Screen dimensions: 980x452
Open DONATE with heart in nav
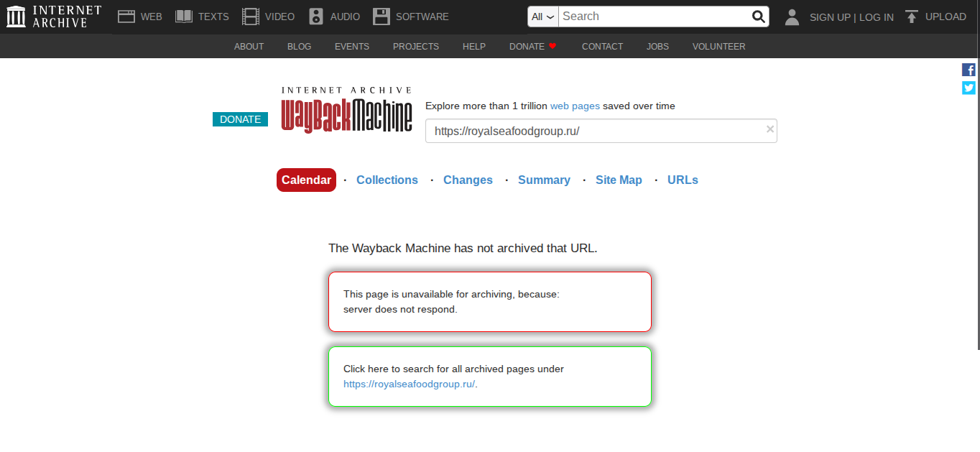(533, 46)
